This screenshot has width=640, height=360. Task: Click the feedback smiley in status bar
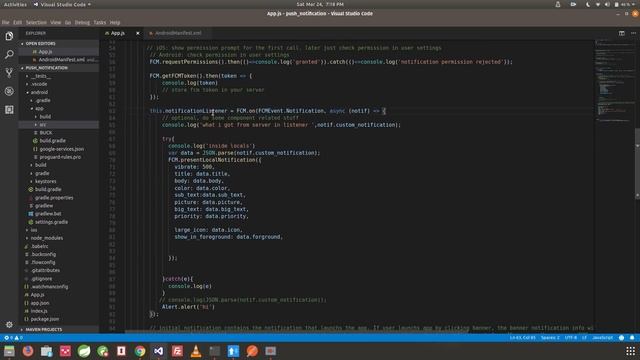point(621,338)
